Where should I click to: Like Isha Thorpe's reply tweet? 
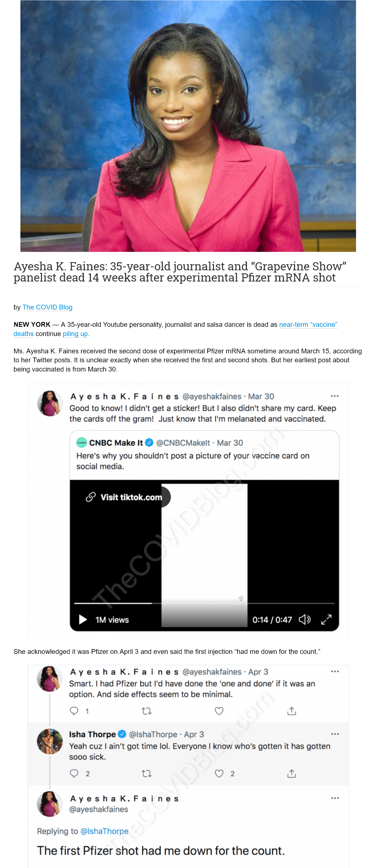tap(219, 773)
